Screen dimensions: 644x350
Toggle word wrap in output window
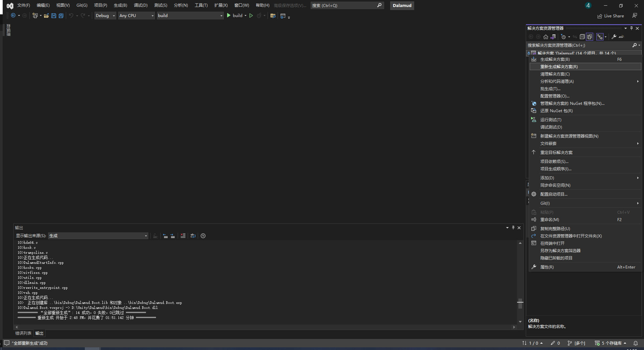[193, 236]
